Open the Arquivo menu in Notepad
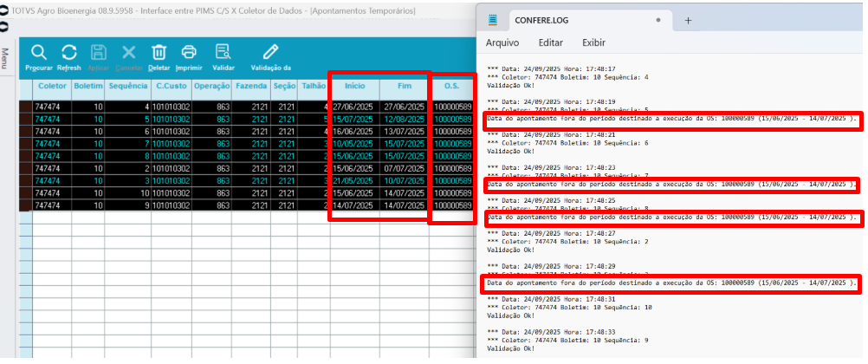Image resolution: width=868 pixels, height=364 pixels. point(502,42)
